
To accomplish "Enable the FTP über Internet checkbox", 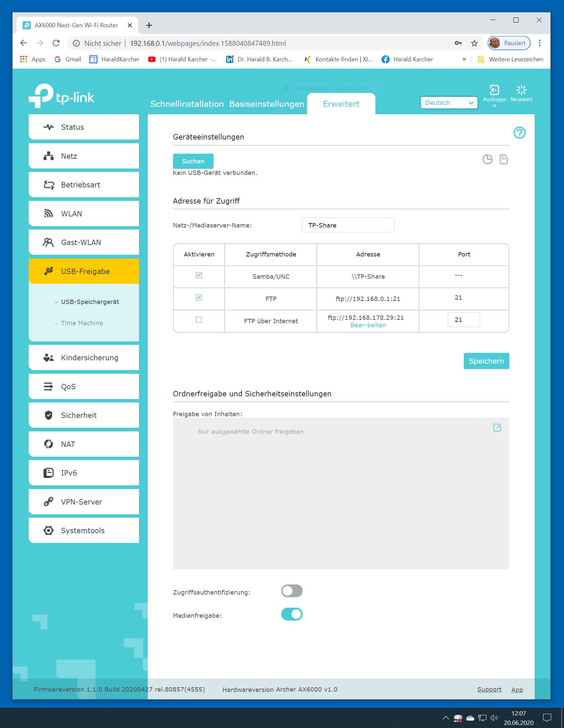I will 199,320.
